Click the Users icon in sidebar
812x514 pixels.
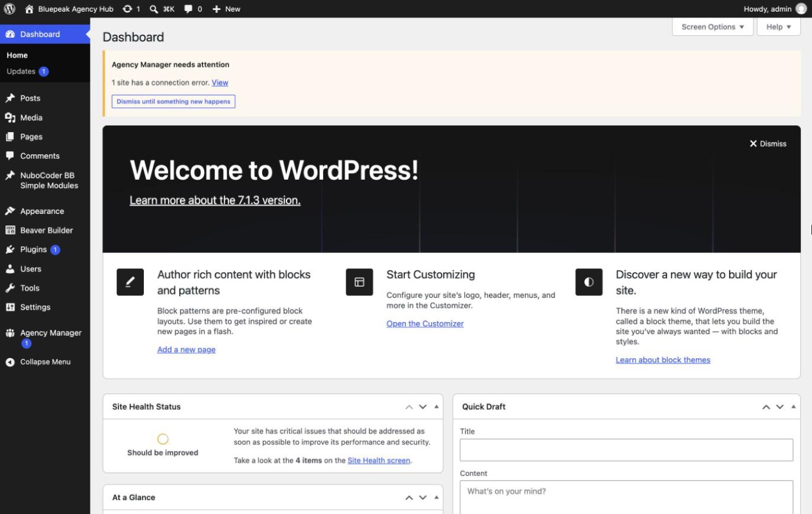coord(10,269)
